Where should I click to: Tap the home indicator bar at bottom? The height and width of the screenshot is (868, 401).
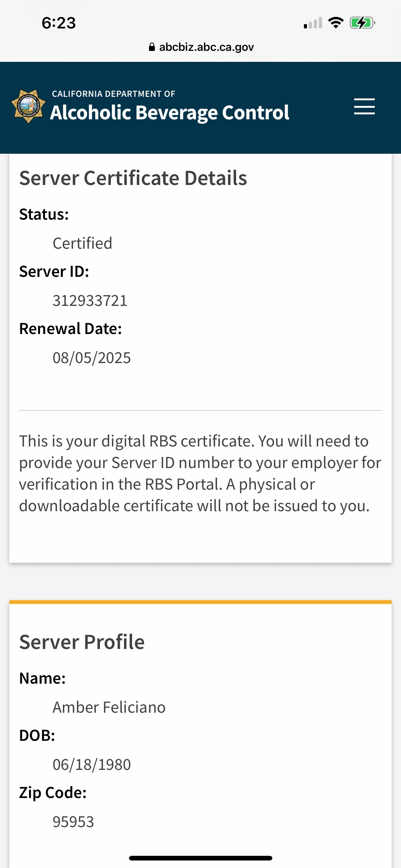[200, 858]
